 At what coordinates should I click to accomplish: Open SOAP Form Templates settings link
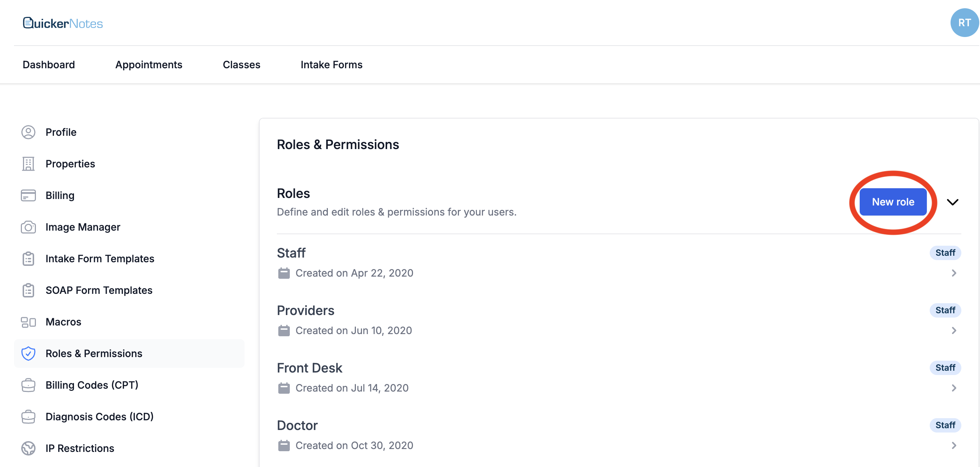(x=98, y=290)
